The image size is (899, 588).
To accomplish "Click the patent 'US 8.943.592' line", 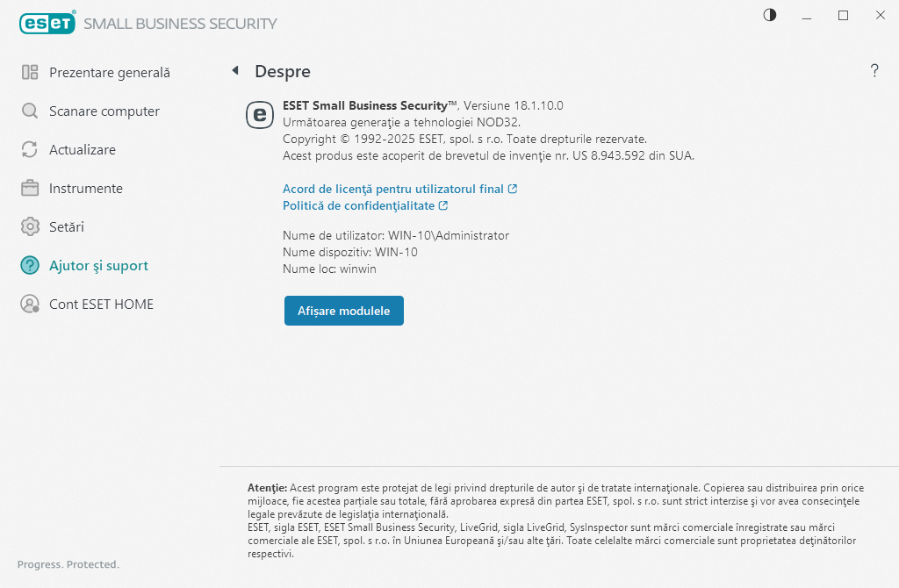I will click(x=488, y=156).
